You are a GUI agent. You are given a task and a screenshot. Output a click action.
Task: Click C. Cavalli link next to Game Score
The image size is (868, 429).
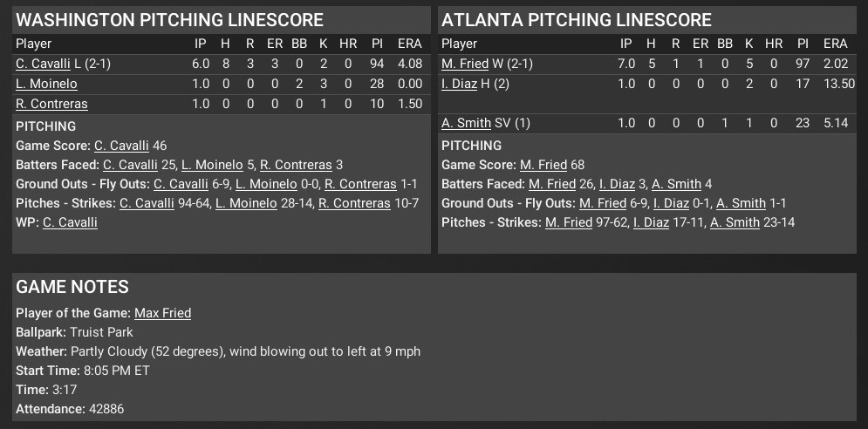(x=121, y=146)
